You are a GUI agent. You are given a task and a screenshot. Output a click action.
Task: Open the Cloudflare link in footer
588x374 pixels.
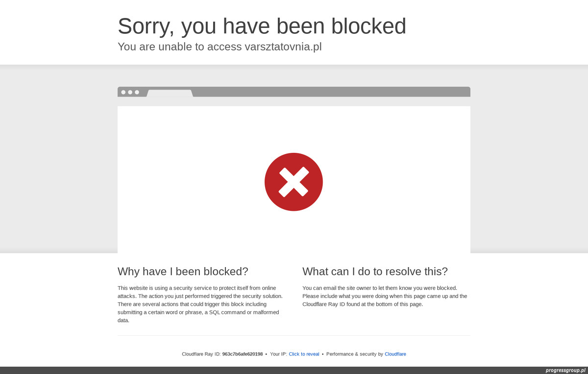(395, 354)
